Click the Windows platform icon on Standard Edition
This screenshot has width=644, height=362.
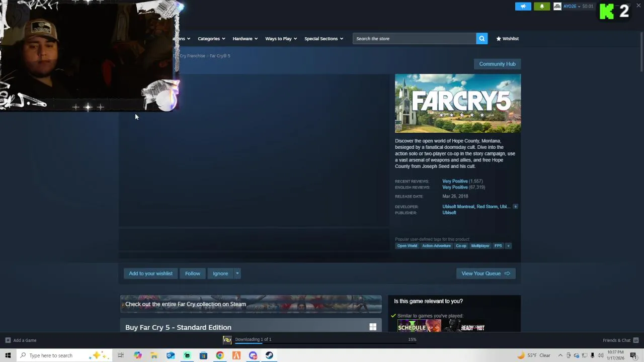[x=373, y=327]
